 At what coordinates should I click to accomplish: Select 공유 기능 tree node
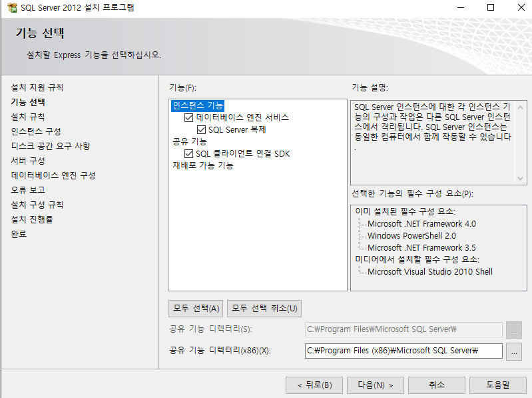point(190,141)
